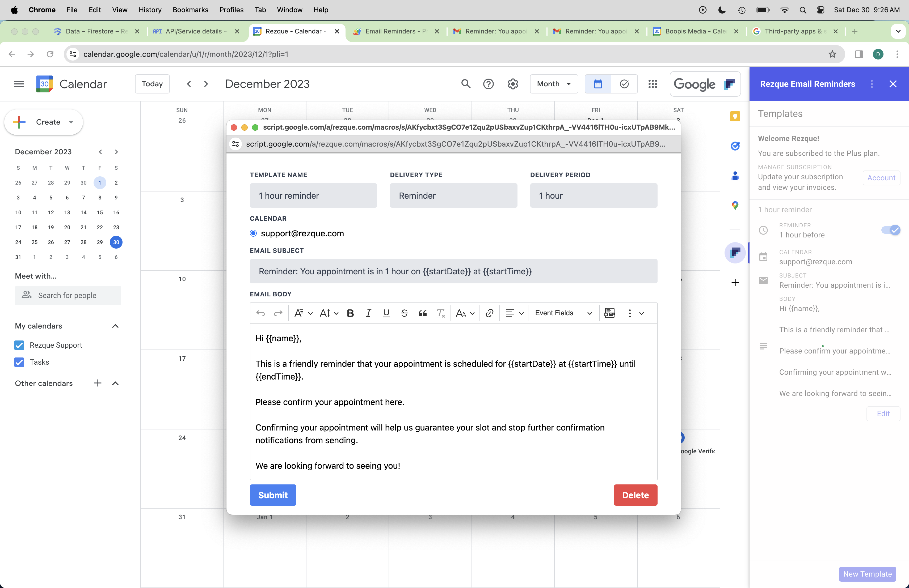Open line height dropdown in editor
The image size is (909, 588).
click(x=329, y=313)
